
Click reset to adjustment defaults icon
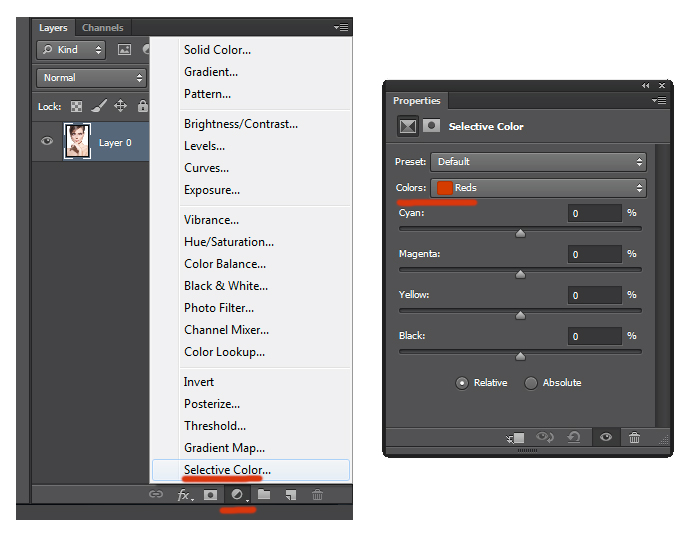[574, 438]
